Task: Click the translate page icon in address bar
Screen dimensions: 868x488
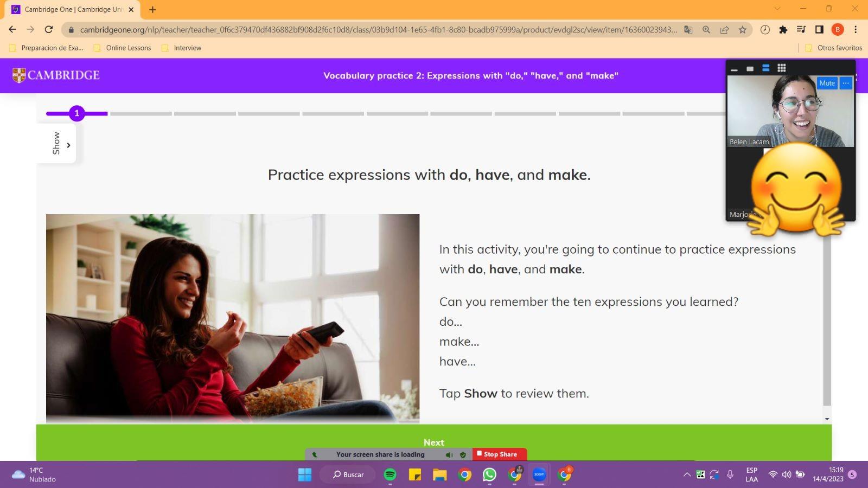Action: click(688, 30)
